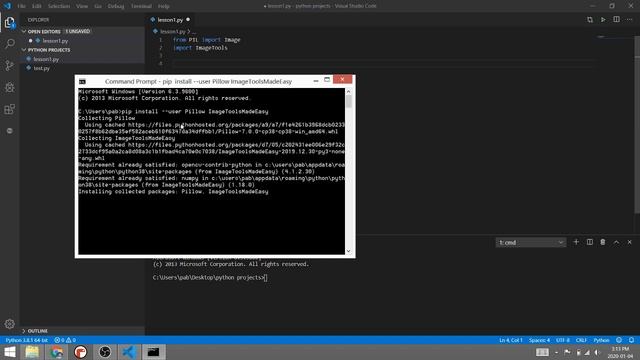The height and width of the screenshot is (360, 640).
Task: Click the VS Code terminal prompt line
Action: click(x=210, y=278)
